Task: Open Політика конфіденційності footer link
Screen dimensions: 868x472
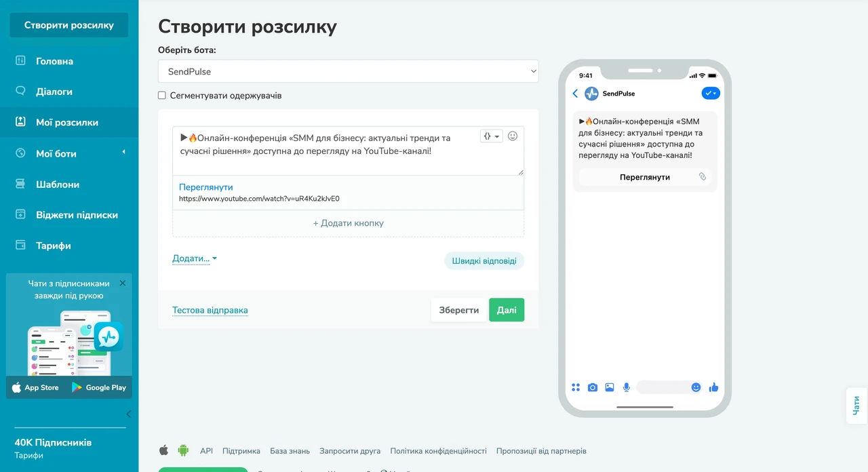Action: (x=438, y=451)
